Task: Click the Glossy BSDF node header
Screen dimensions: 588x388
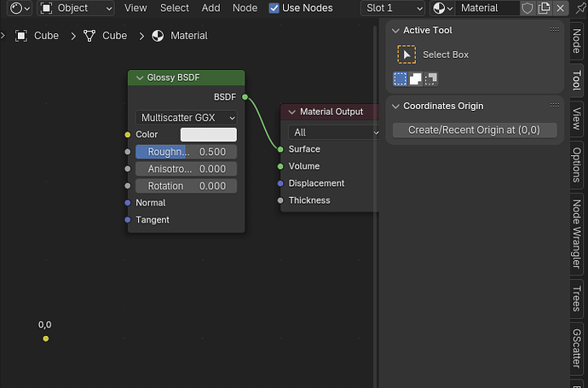Action: 187,78
